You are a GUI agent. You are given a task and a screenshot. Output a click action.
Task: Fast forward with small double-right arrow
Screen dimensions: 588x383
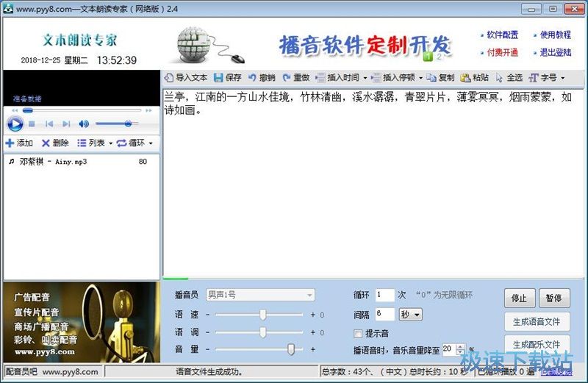(148, 110)
